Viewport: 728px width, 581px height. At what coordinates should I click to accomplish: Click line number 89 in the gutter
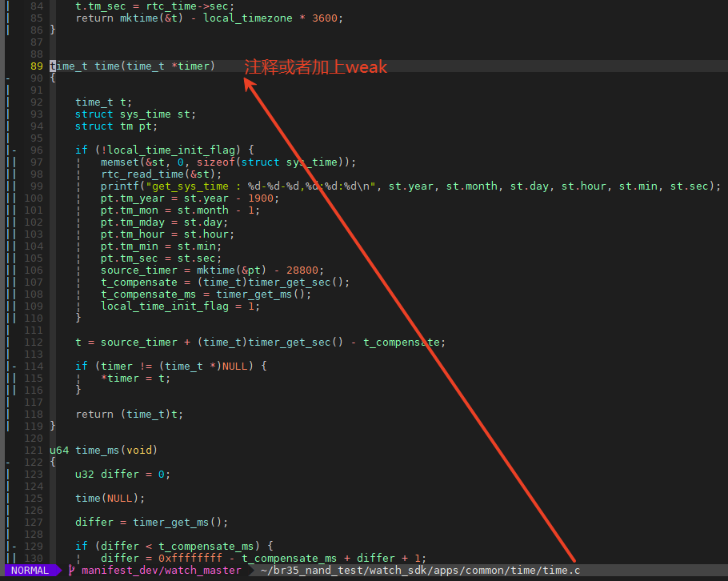point(37,66)
